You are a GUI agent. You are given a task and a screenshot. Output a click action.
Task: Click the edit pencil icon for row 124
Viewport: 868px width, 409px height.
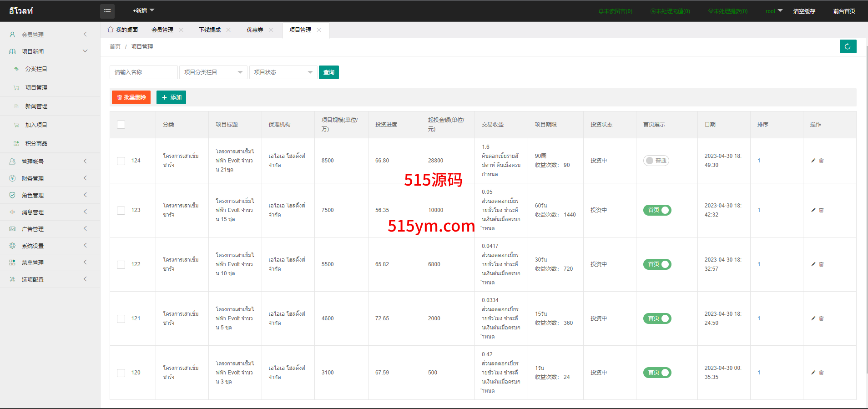tap(813, 161)
